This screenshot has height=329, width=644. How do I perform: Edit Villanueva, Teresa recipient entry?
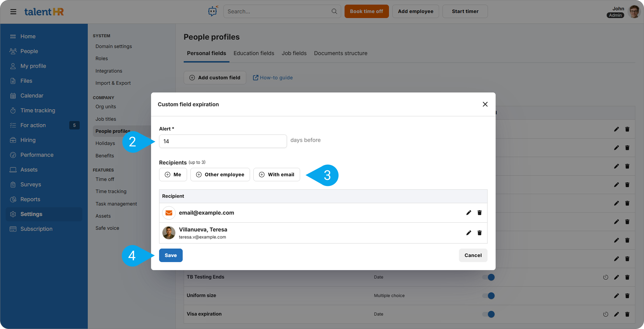pos(469,233)
